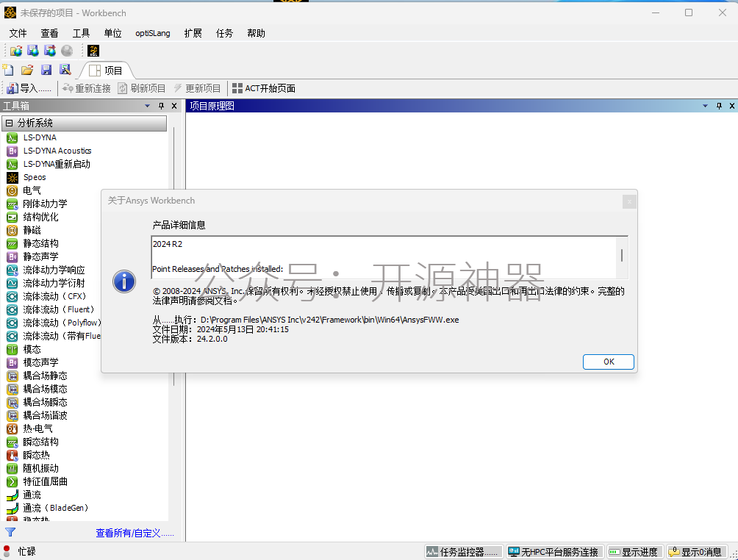This screenshot has height=560, width=738.
Task: Click the 静态声学 system icon
Action: click(x=12, y=257)
